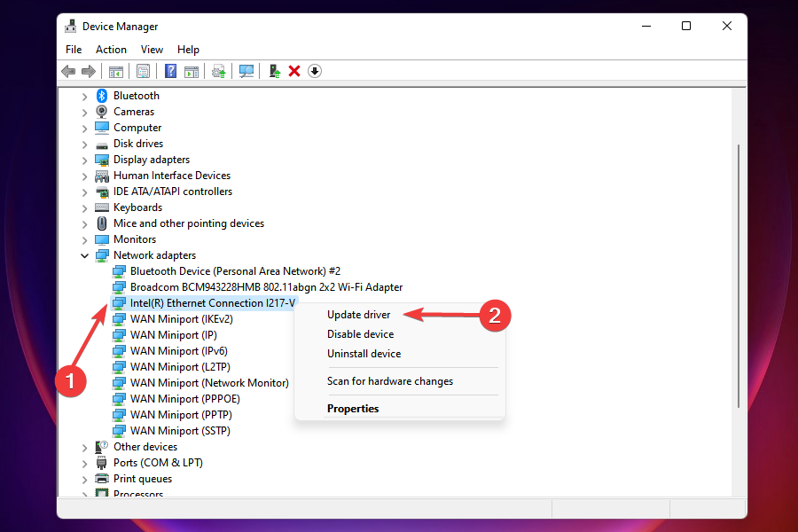Open the File menu

pyautogui.click(x=74, y=50)
